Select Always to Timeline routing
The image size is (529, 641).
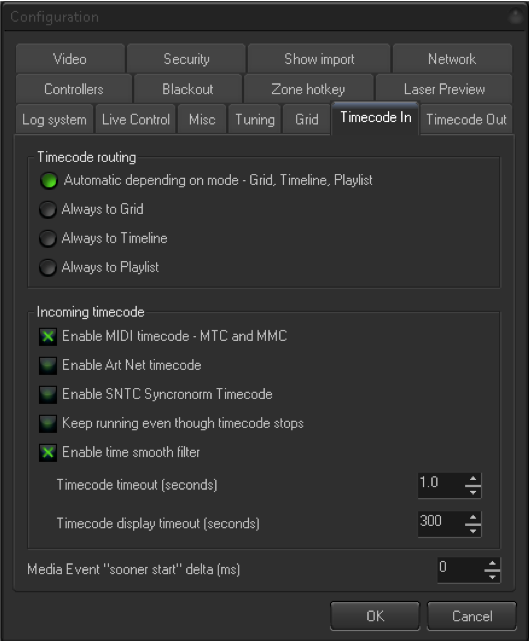(48, 238)
